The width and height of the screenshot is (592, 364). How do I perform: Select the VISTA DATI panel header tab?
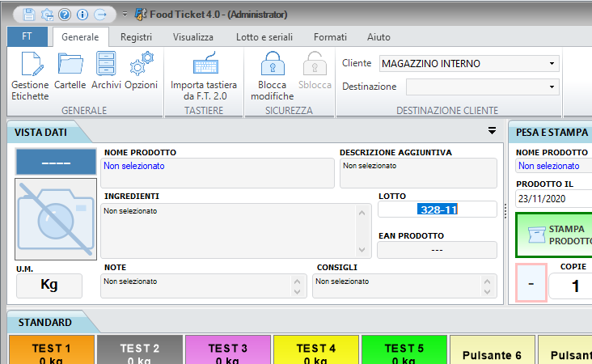point(40,133)
